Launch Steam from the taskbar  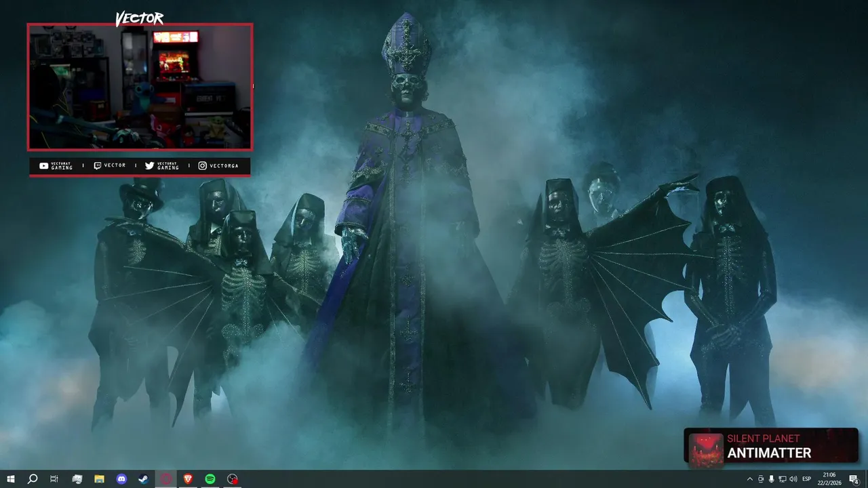point(144,479)
